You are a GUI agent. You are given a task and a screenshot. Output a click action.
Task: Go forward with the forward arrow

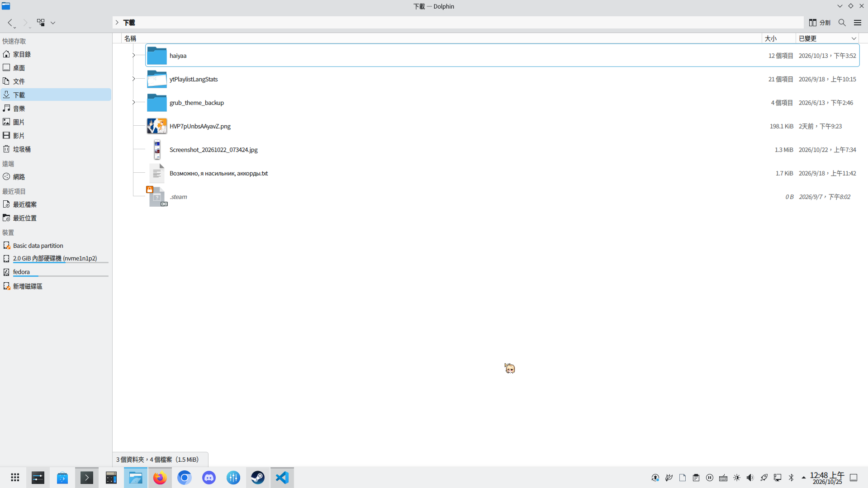point(25,23)
